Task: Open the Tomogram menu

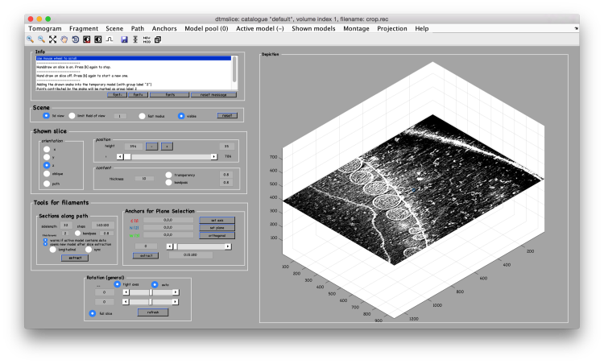Action: (x=44, y=28)
